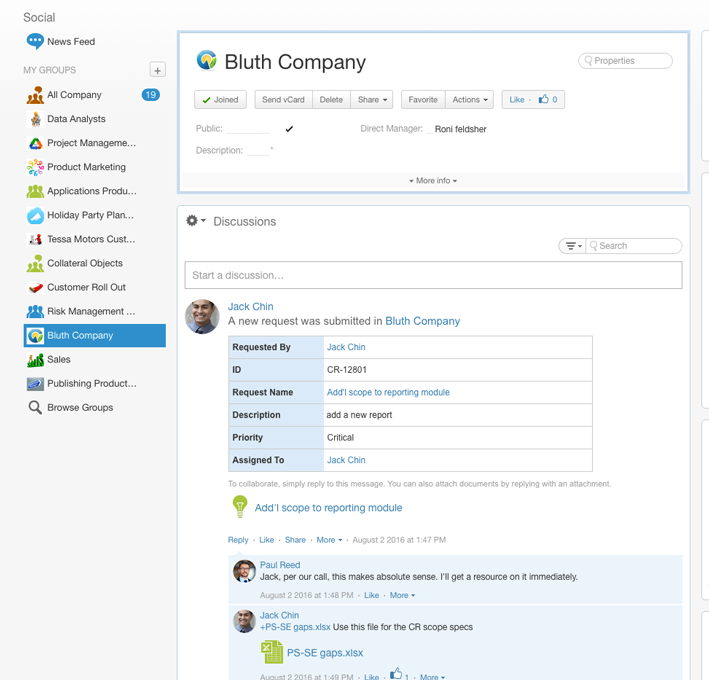Click the PS-SE gaps.xlsx spreadsheet file icon
Image resolution: width=709 pixels, height=680 pixels.
click(272, 652)
